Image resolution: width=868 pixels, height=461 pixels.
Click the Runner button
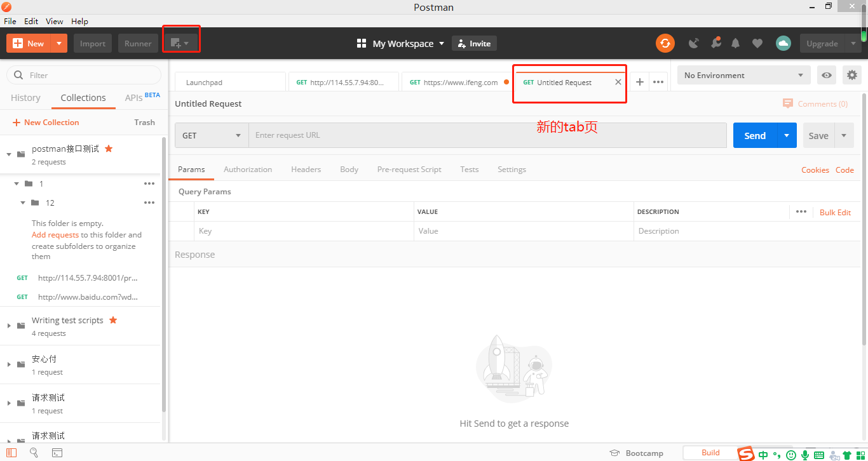coord(138,43)
